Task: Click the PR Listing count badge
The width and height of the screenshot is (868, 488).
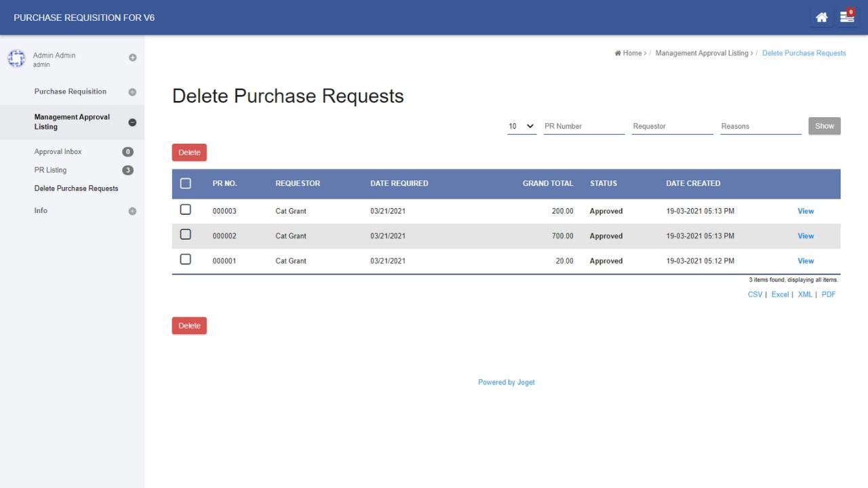Action: point(127,170)
